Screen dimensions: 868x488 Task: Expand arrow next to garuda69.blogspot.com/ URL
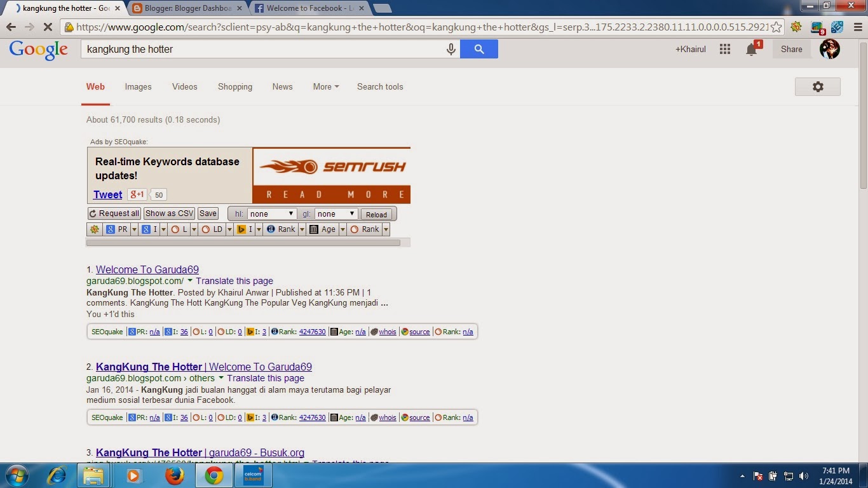(190, 280)
